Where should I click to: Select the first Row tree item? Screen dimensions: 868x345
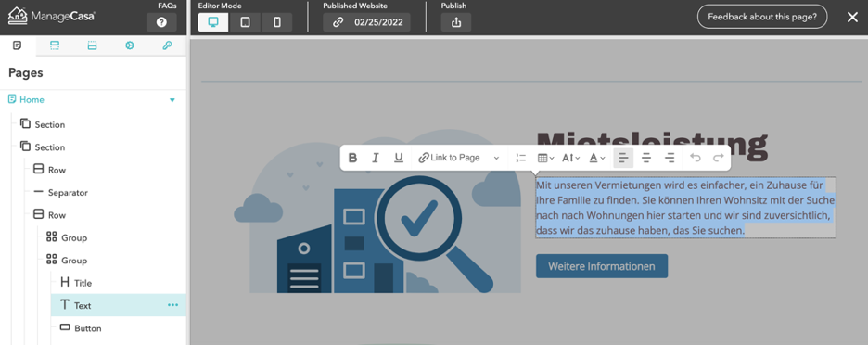(49, 170)
